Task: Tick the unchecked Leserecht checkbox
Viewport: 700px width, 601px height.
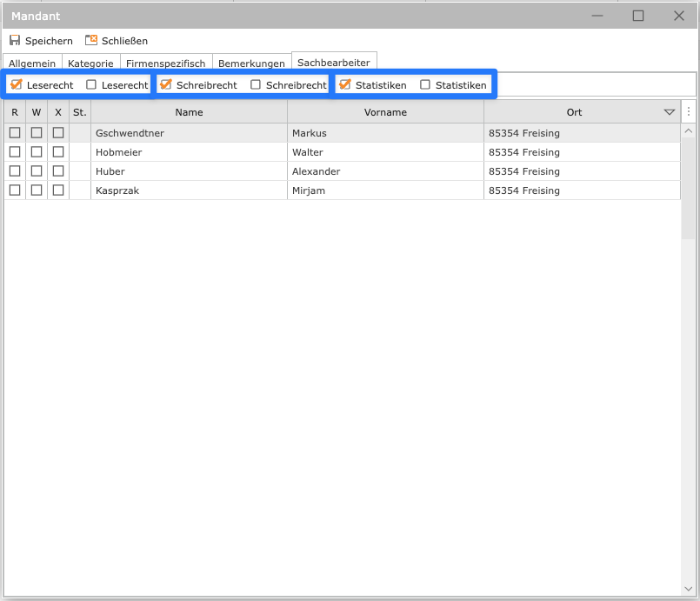Action: 91,85
